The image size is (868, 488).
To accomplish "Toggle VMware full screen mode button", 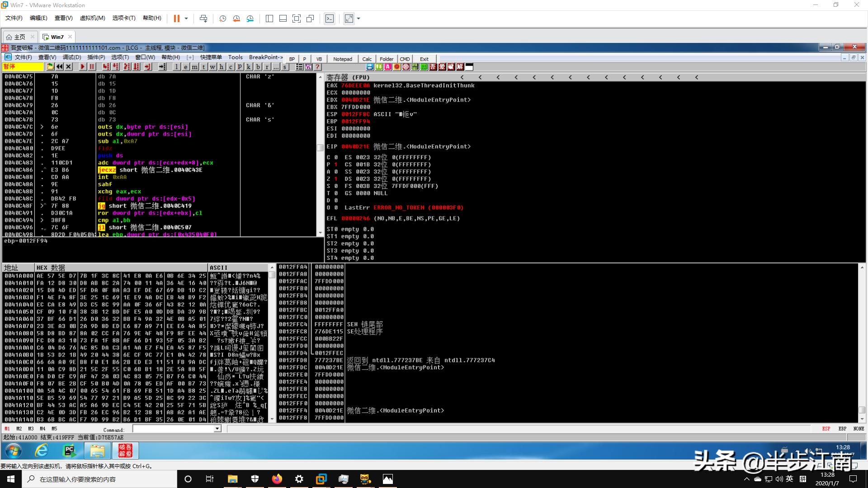I will 349,19.
